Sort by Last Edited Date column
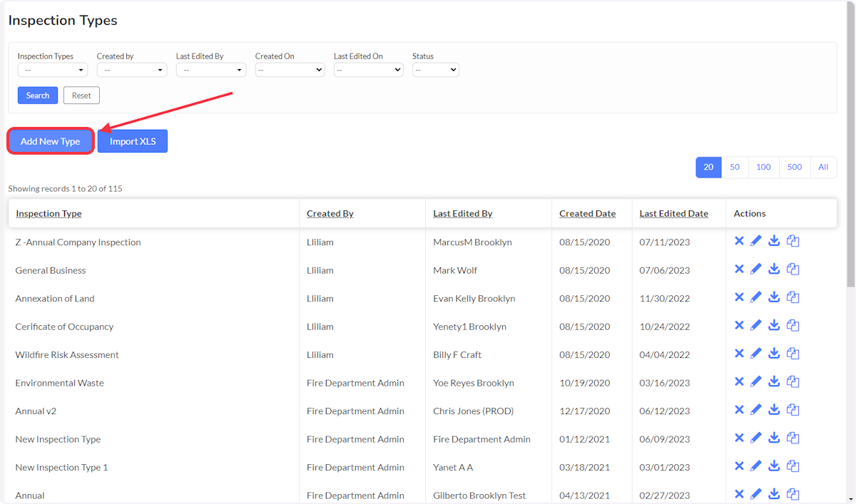Viewport: 856px width, 504px height. click(674, 213)
